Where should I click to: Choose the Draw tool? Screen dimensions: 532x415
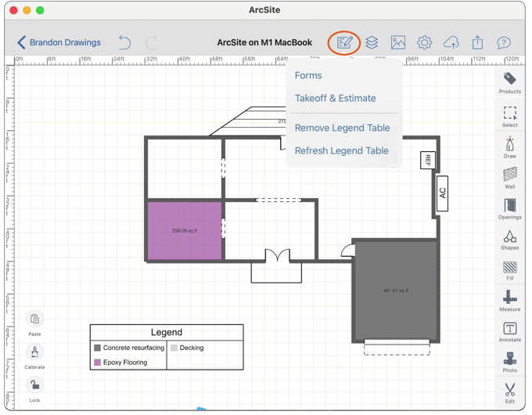[509, 146]
